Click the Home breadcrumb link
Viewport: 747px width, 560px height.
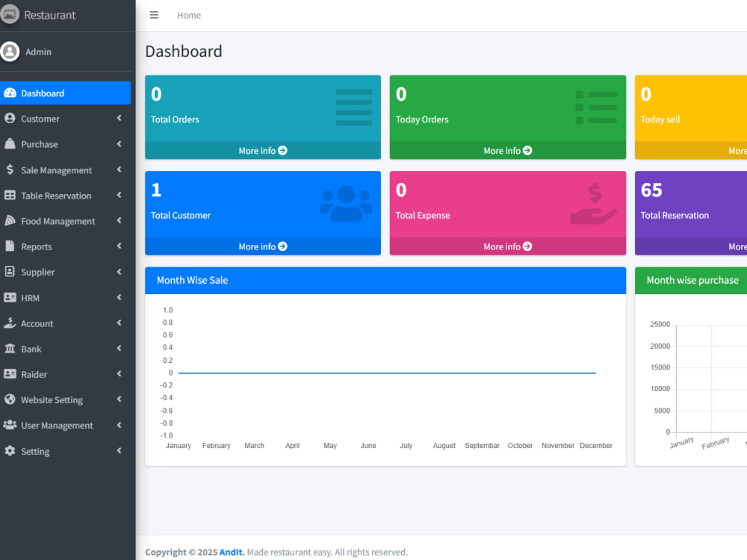189,15
